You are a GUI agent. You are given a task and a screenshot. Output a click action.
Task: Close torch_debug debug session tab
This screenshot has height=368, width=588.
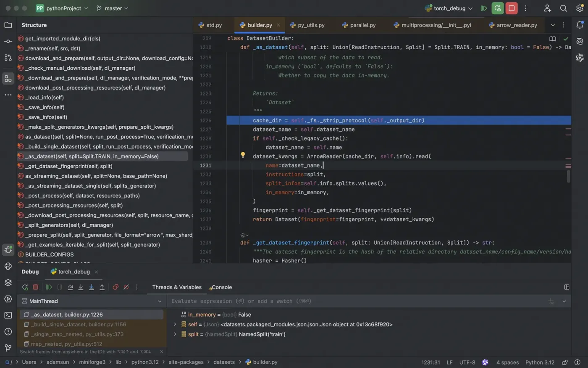[96, 272]
